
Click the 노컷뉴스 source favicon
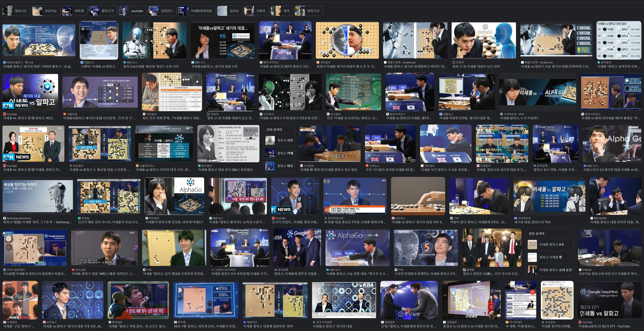367,166
